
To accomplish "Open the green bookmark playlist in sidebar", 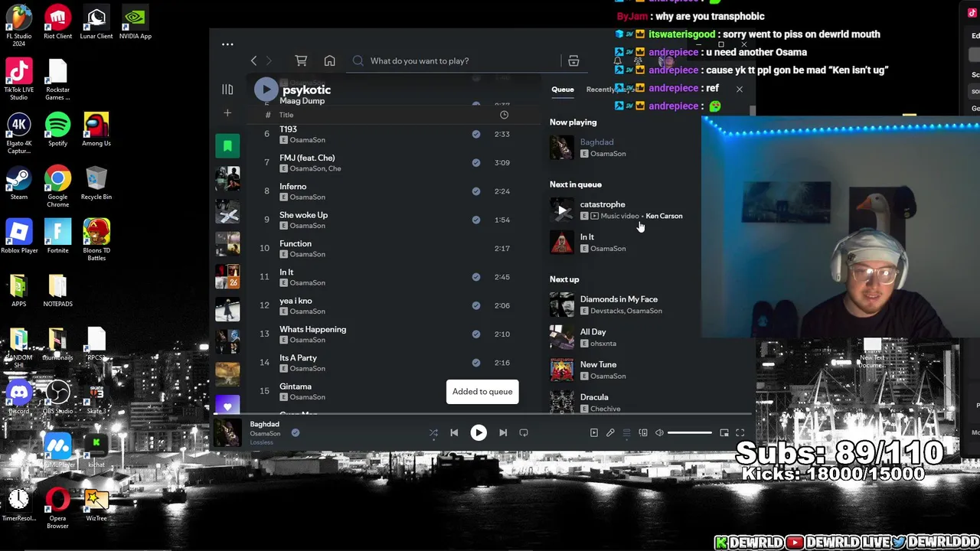I will point(227,146).
